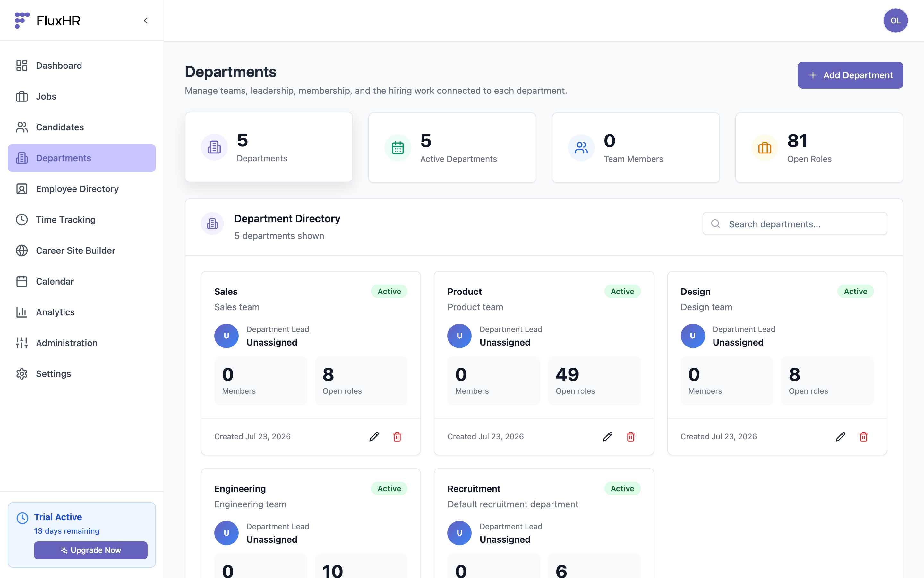Screen dimensions: 924x578
Task: Click the Design 8 Open roles tile
Action: pos(827,381)
